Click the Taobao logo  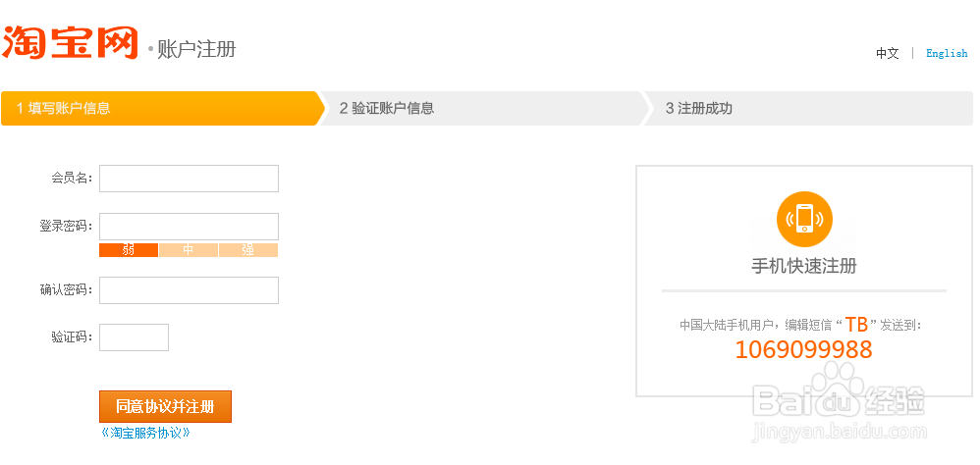(x=71, y=43)
